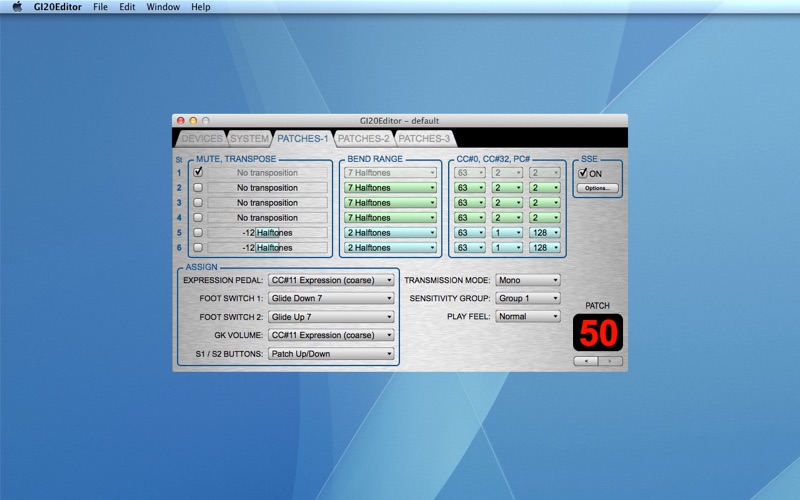800x500 pixels.
Task: Open TRANSMISSION MODE Mono dropdown
Action: 528,280
